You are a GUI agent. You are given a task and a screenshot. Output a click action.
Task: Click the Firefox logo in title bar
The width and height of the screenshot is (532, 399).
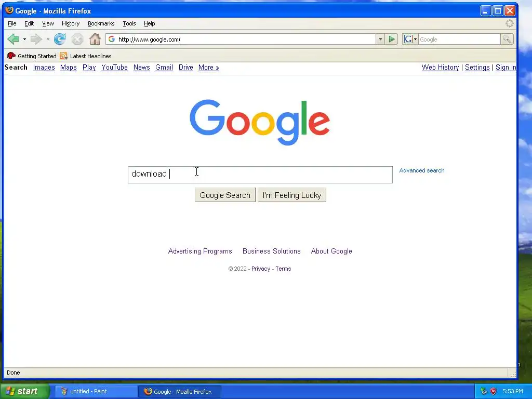click(9, 10)
